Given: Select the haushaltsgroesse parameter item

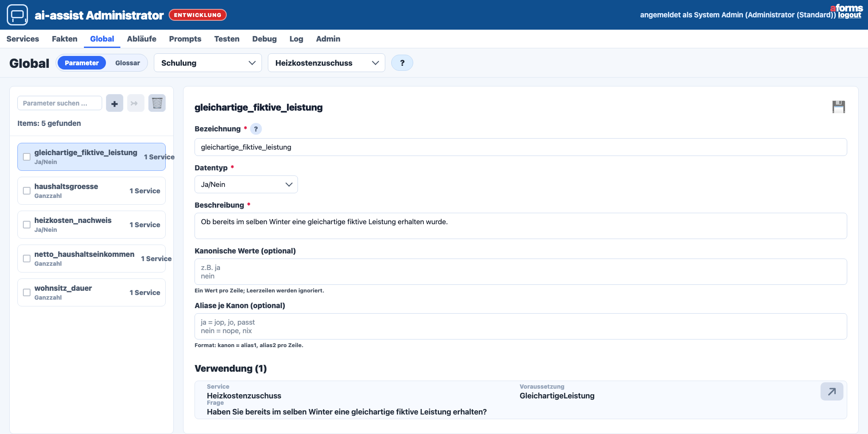Looking at the screenshot, I should pyautogui.click(x=92, y=191).
